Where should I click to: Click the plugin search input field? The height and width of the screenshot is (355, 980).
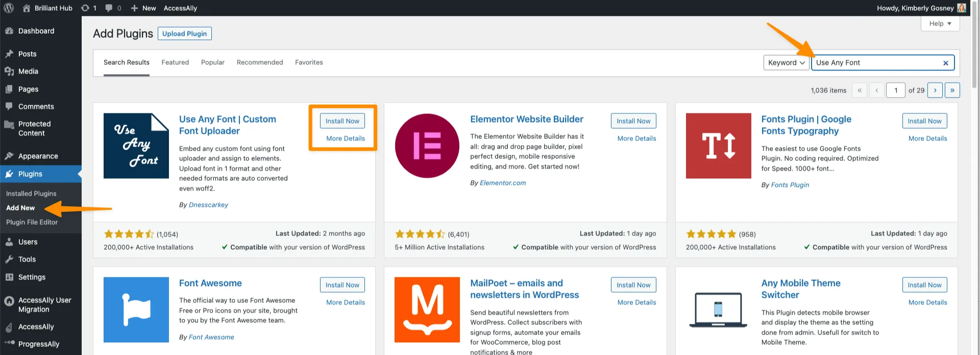click(875, 63)
